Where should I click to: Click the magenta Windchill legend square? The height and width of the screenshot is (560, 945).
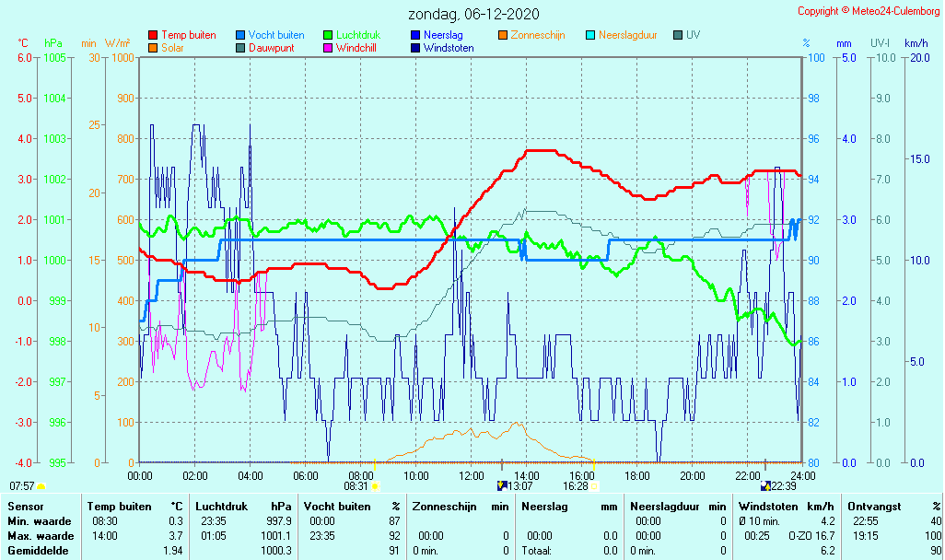[x=328, y=48]
